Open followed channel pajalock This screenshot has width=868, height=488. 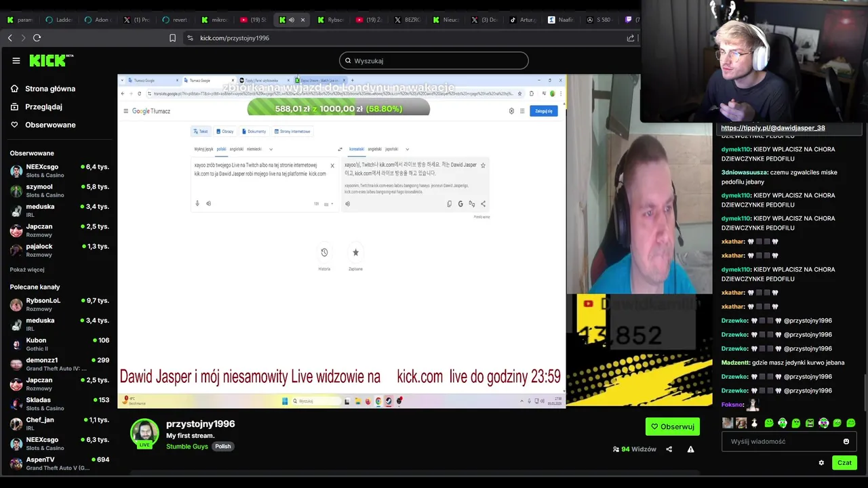click(60, 250)
